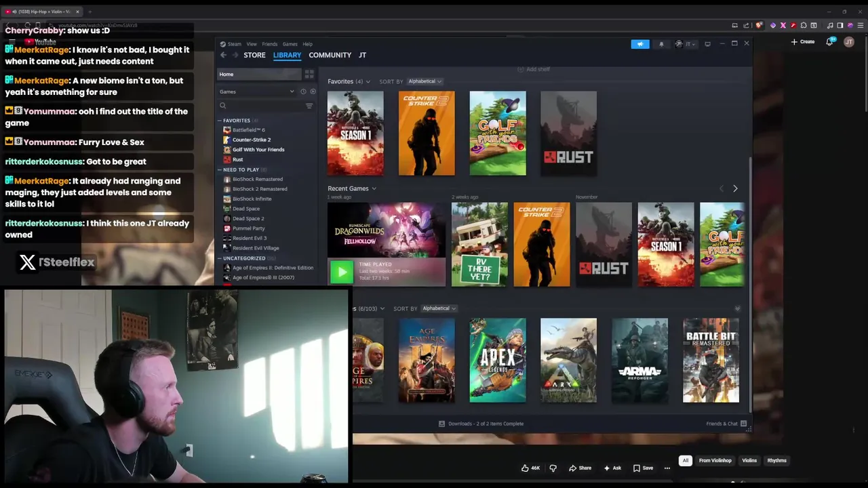
Task: Toggle ready-to-play games filter
Action: pyautogui.click(x=313, y=91)
